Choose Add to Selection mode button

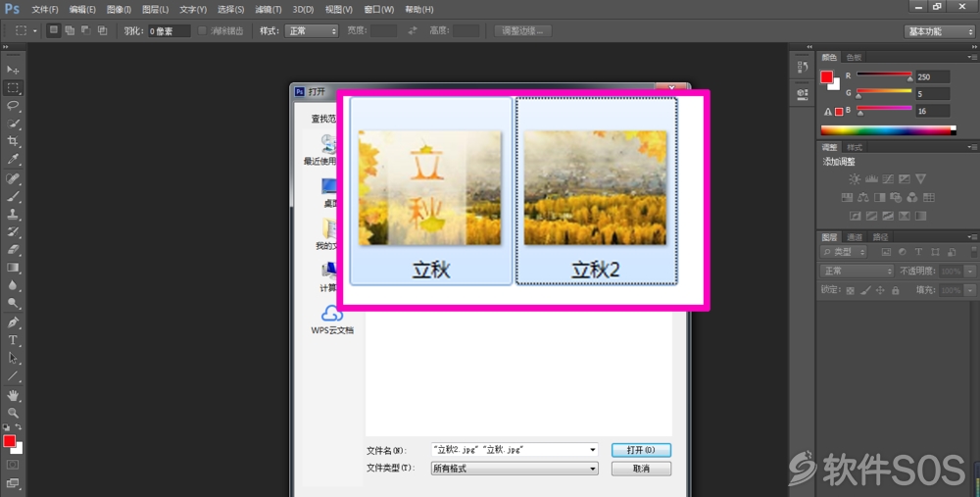pos(70,30)
